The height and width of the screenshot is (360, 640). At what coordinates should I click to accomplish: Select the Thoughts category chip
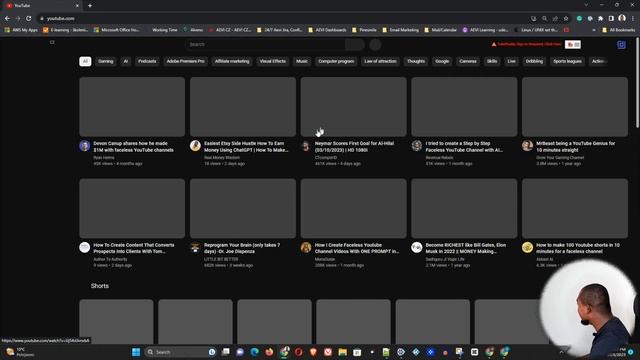416,61
